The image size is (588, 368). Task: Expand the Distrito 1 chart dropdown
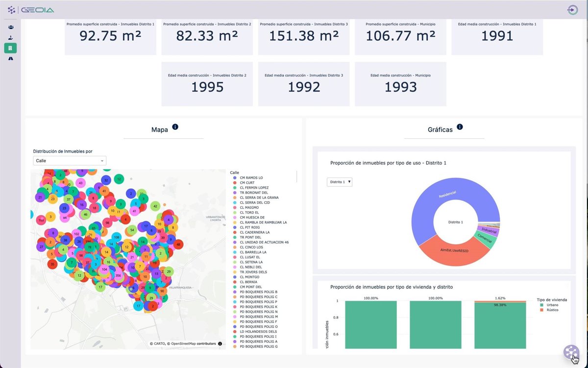(x=340, y=182)
